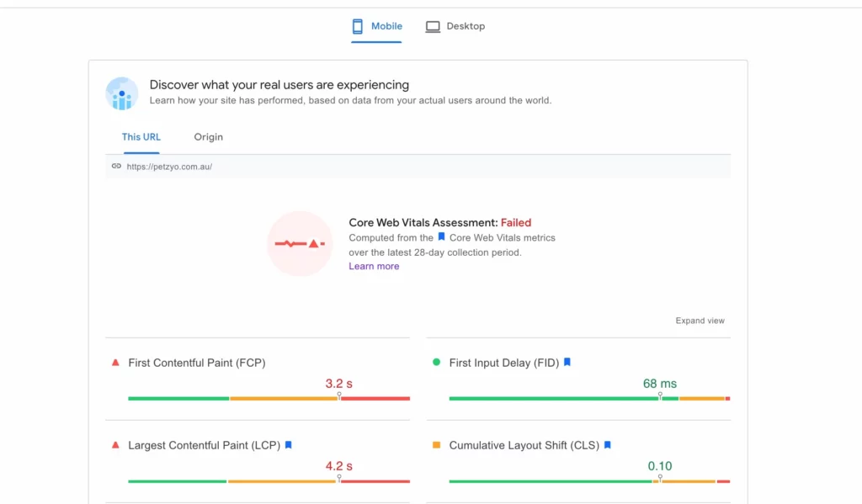
Task: Click the Core Web Vitals pulse graphic
Action: point(300,244)
